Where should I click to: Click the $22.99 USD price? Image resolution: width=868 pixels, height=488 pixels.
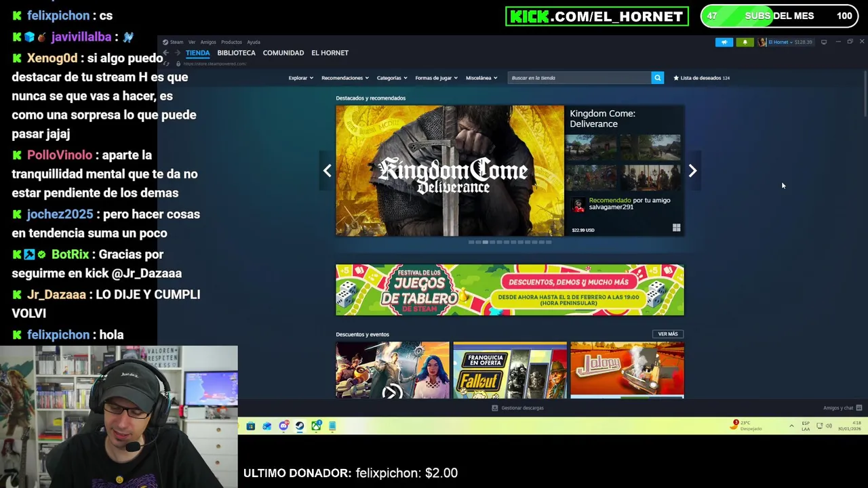pos(583,230)
